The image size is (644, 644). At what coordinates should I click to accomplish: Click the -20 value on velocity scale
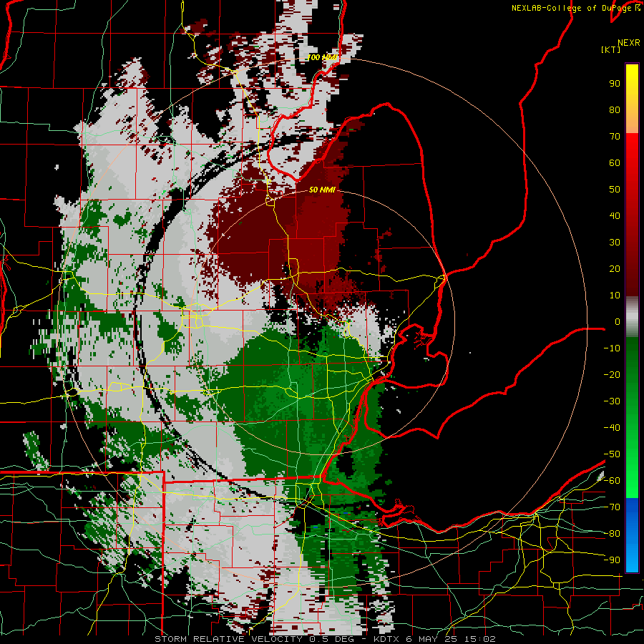(x=612, y=374)
